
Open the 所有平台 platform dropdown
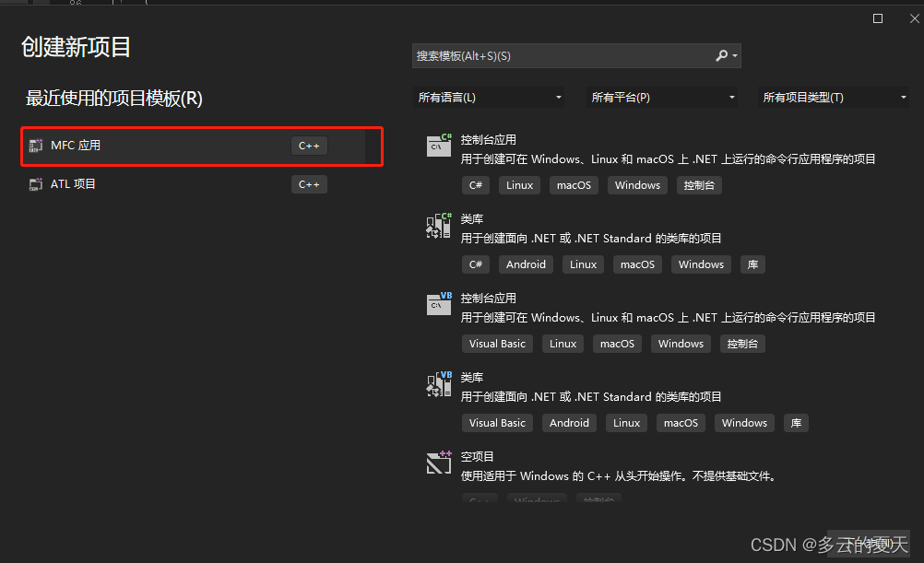pyautogui.click(x=662, y=97)
